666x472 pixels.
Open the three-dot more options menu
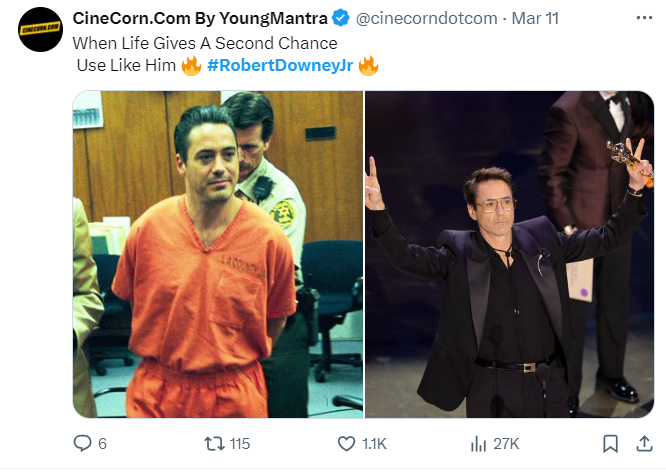pos(639,18)
